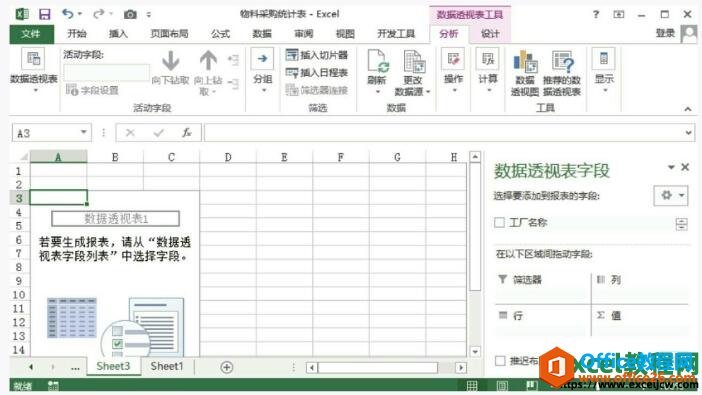Click 推荐的数据透视表 recommended pivot tables
Screen dimensions: 702x395
(562, 73)
